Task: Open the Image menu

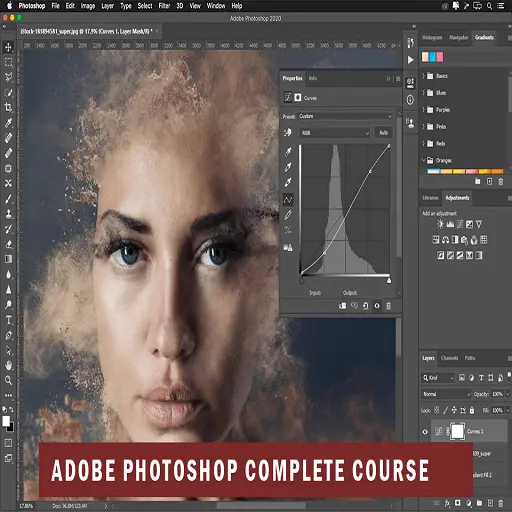Action: pyautogui.click(x=88, y=6)
